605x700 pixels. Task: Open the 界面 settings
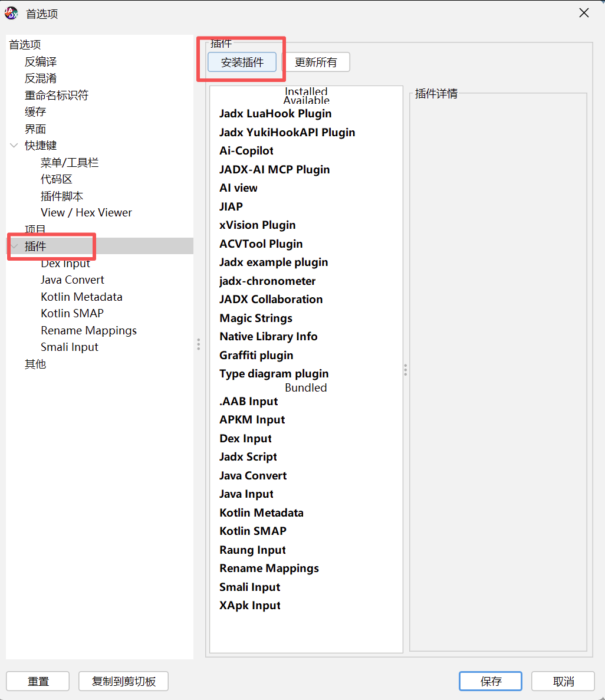[35, 129]
